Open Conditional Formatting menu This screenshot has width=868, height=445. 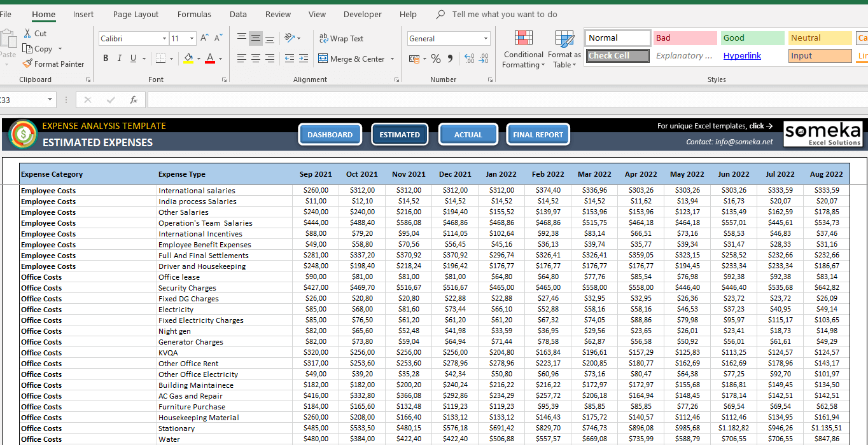[x=523, y=50]
